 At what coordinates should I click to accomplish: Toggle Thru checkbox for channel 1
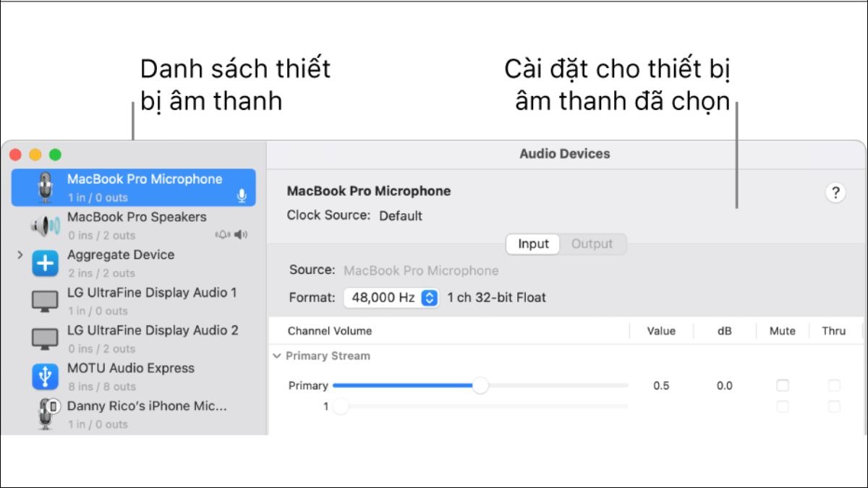834,406
